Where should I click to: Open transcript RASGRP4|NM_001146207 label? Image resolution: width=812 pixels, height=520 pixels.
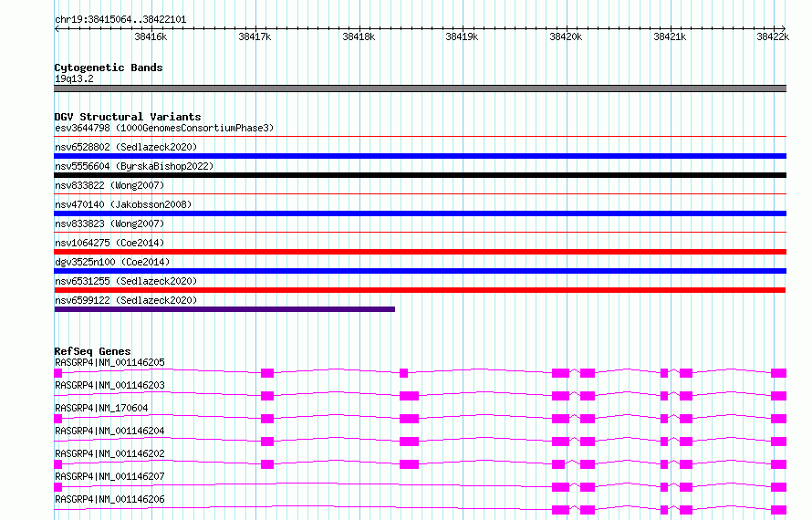(109, 476)
